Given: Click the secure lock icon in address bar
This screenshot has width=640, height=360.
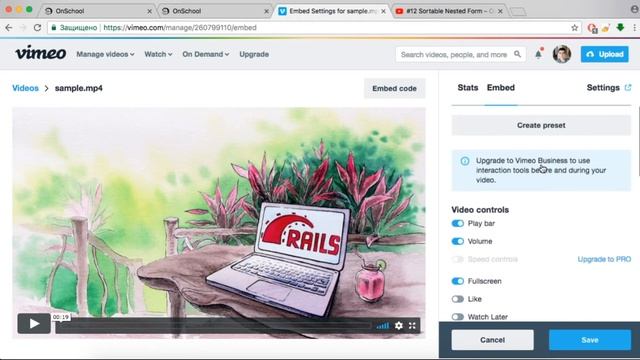Looking at the screenshot, I should click(53, 27).
